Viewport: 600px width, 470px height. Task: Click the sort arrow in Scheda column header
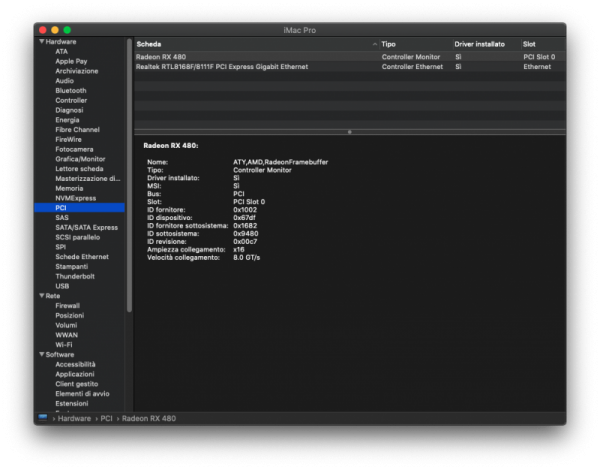pyautogui.click(x=375, y=44)
